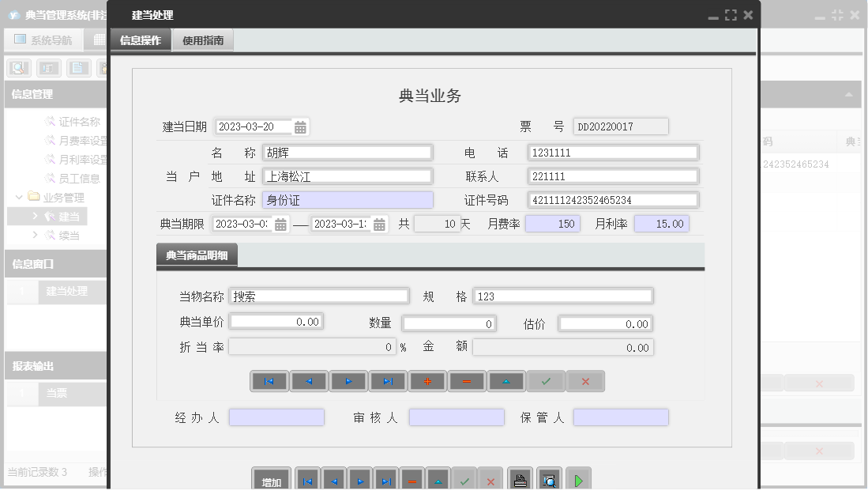Viewport: 868px width, 502px height.
Task: Click the 典当商品明细 section header
Action: (198, 256)
